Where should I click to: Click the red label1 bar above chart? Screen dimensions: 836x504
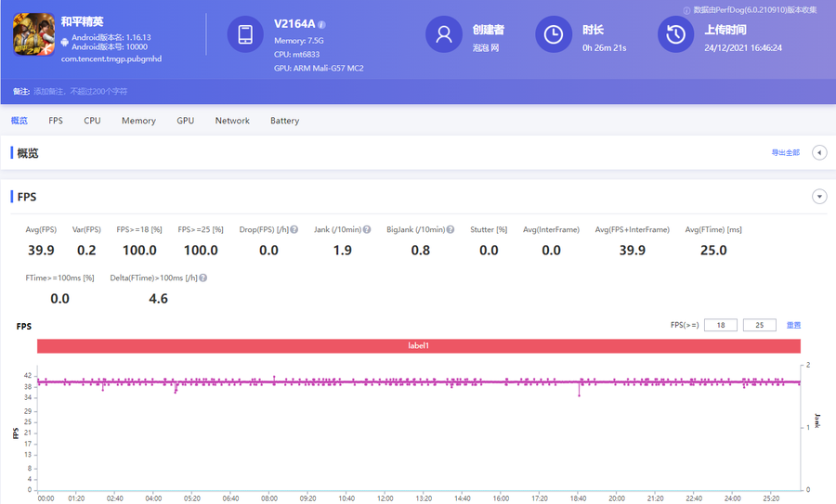[x=419, y=346]
